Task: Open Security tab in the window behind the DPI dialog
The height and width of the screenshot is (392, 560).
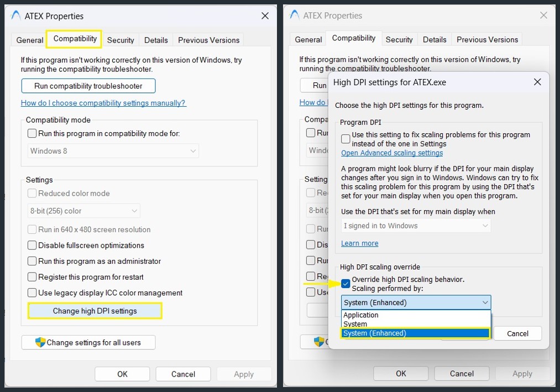Action: click(399, 39)
